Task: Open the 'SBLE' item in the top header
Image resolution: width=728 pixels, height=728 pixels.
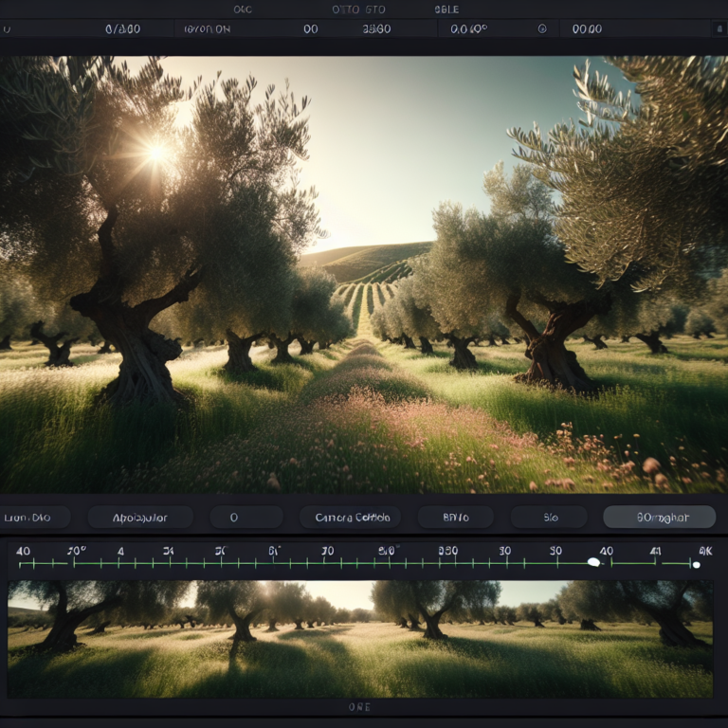Action: 446,9
